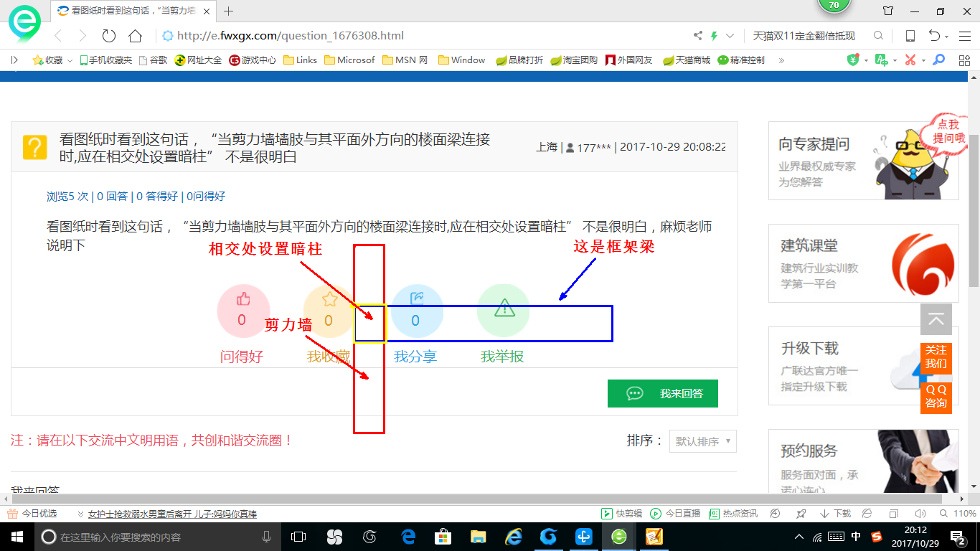Click the 我收藏 star circle

click(329, 311)
